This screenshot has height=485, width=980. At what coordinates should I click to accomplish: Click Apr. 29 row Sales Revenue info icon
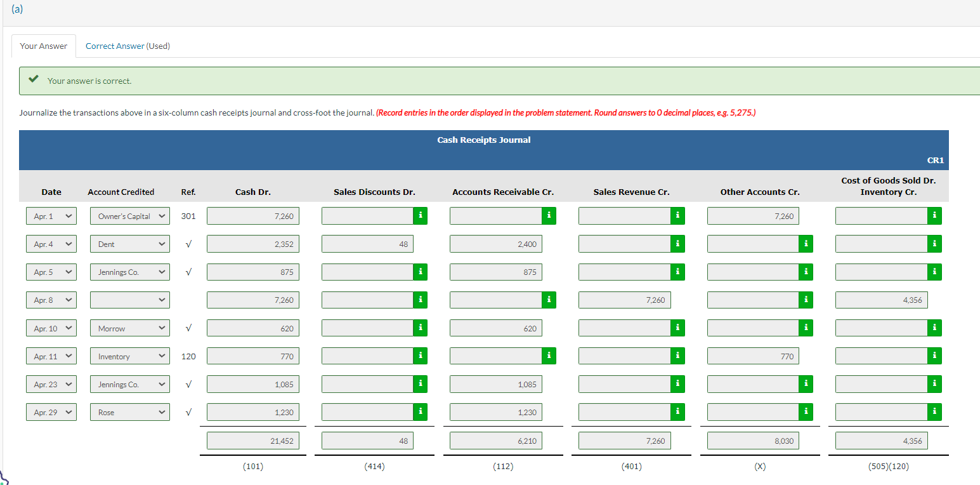pyautogui.click(x=677, y=412)
